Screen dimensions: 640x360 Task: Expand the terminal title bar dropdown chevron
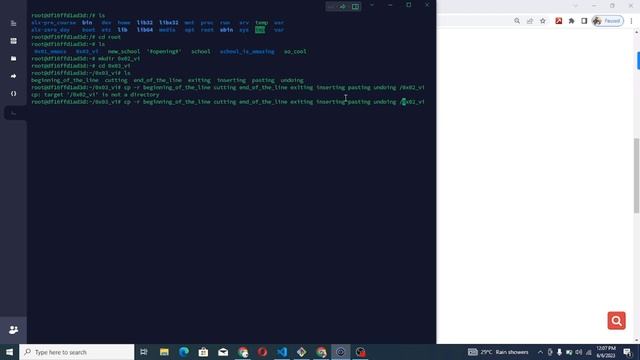click(372, 5)
